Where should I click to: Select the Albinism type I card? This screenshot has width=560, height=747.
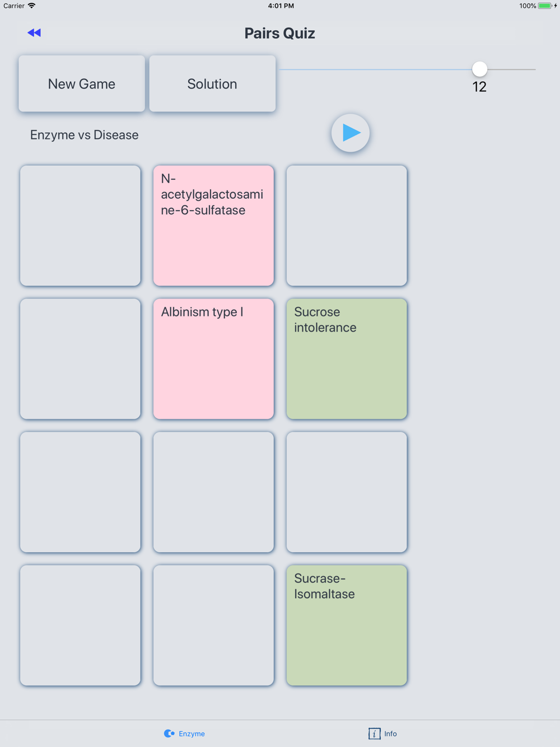click(x=213, y=359)
